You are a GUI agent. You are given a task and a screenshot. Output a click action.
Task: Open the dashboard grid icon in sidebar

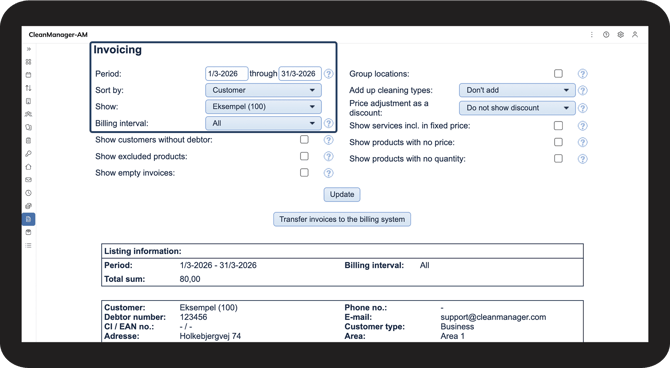pos(29,62)
